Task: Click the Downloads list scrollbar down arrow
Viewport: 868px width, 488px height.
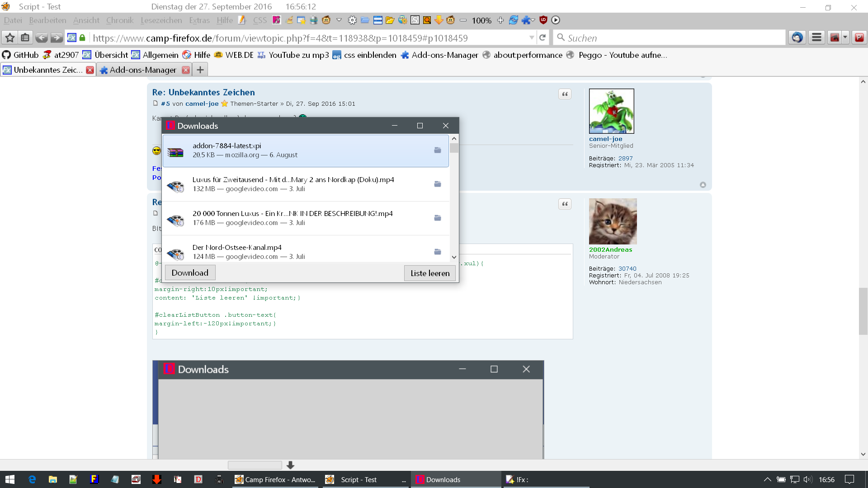Action: tap(454, 257)
